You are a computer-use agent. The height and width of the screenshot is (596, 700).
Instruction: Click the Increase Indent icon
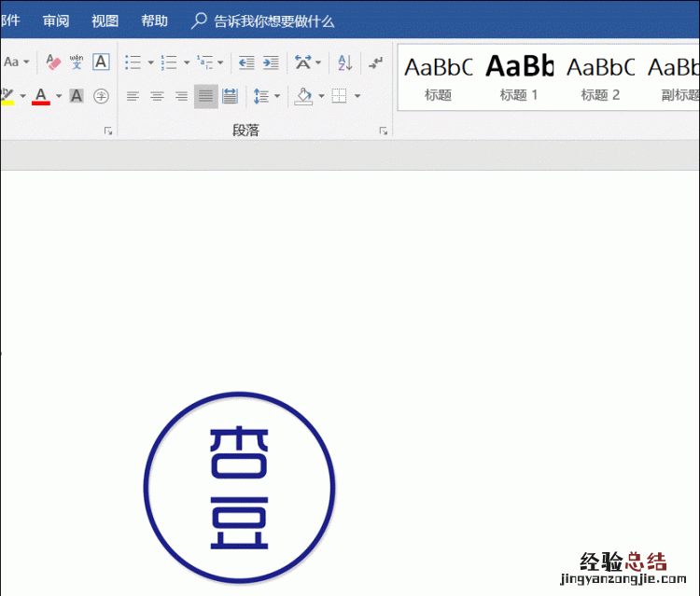pyautogui.click(x=271, y=62)
